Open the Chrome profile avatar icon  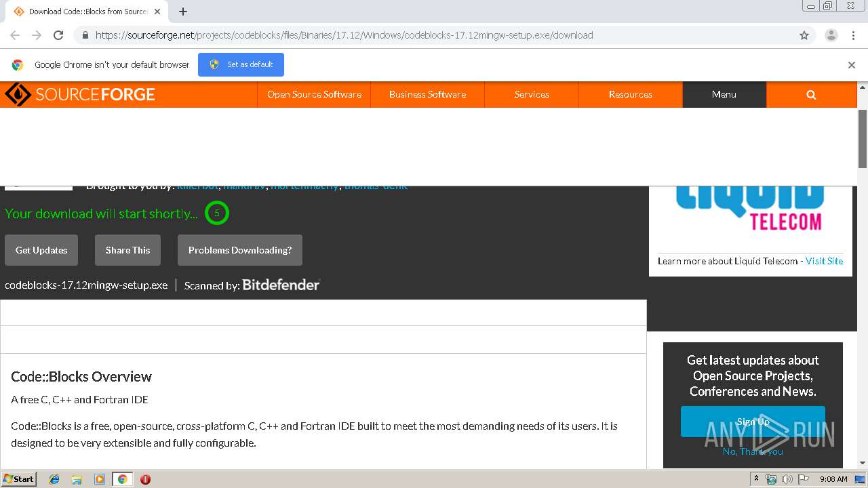[x=831, y=35]
